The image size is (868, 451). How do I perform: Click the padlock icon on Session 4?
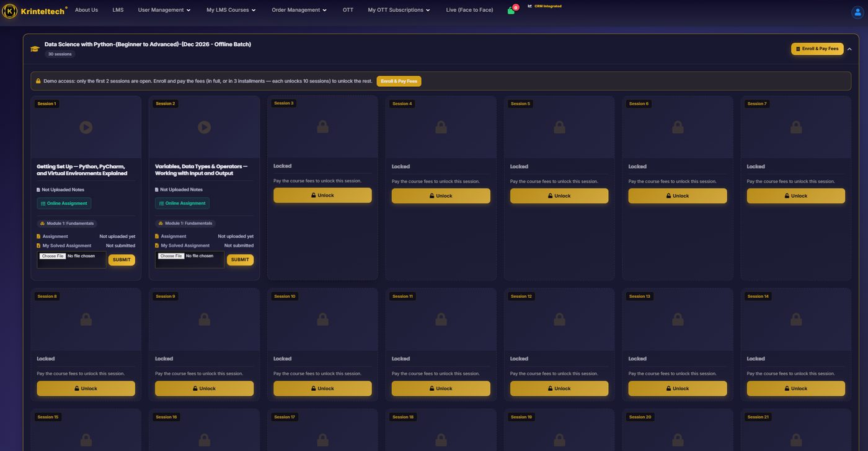pos(441,127)
